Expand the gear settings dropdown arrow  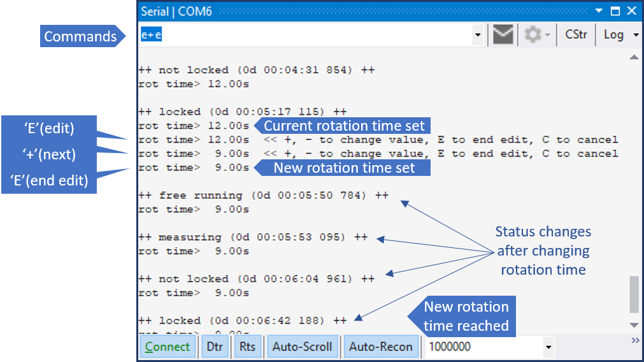point(548,35)
